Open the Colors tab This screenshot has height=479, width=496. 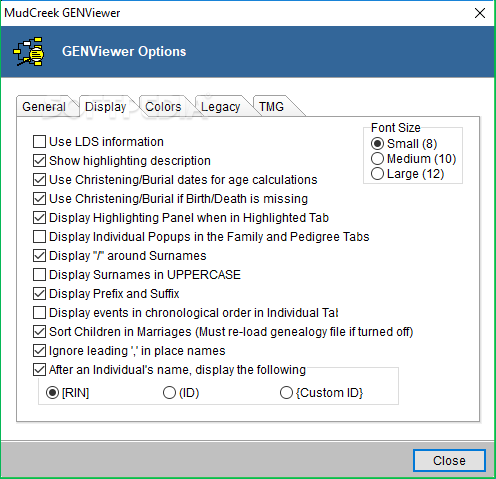(163, 107)
